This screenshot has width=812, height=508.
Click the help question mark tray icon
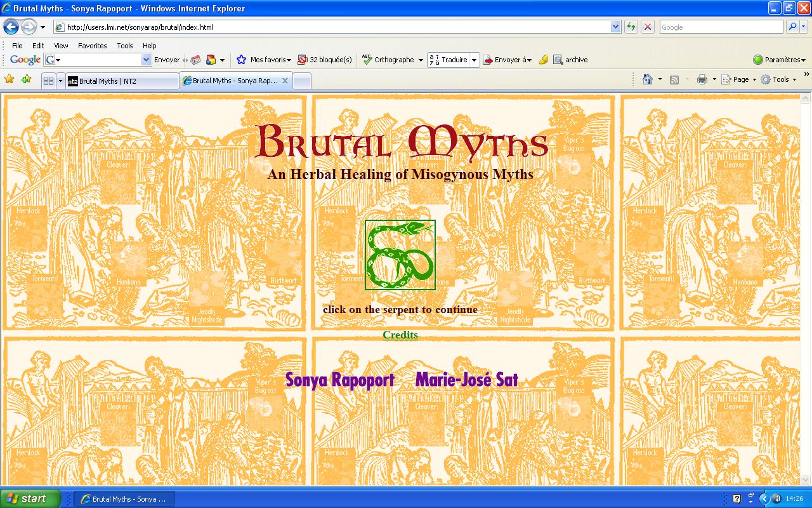pos(737,499)
